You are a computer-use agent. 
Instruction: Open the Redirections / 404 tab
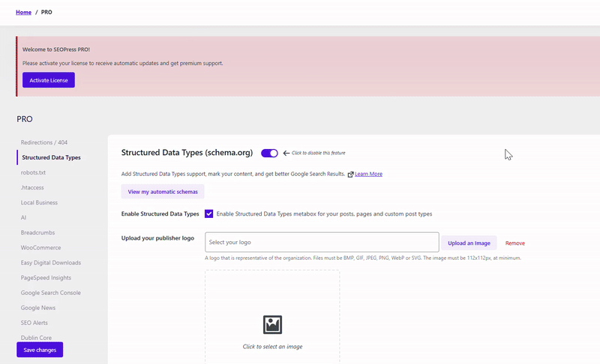(44, 142)
